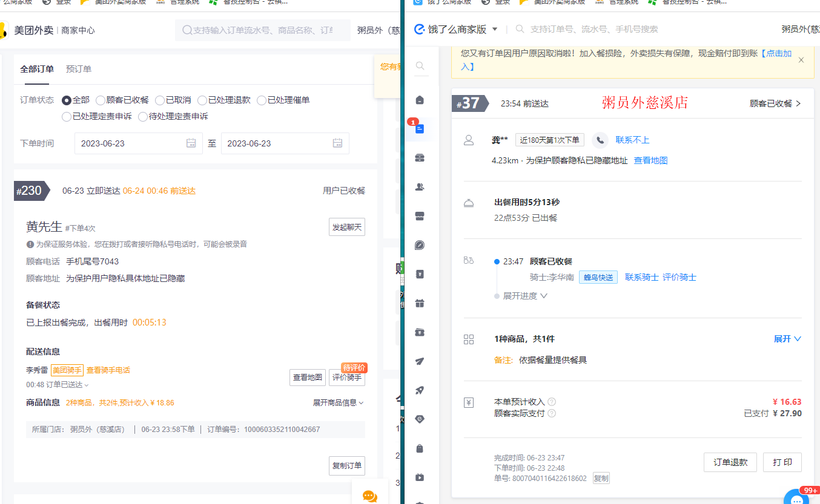Focus the Meituan order search field
Screen dimensions: 820x504
(263, 30)
